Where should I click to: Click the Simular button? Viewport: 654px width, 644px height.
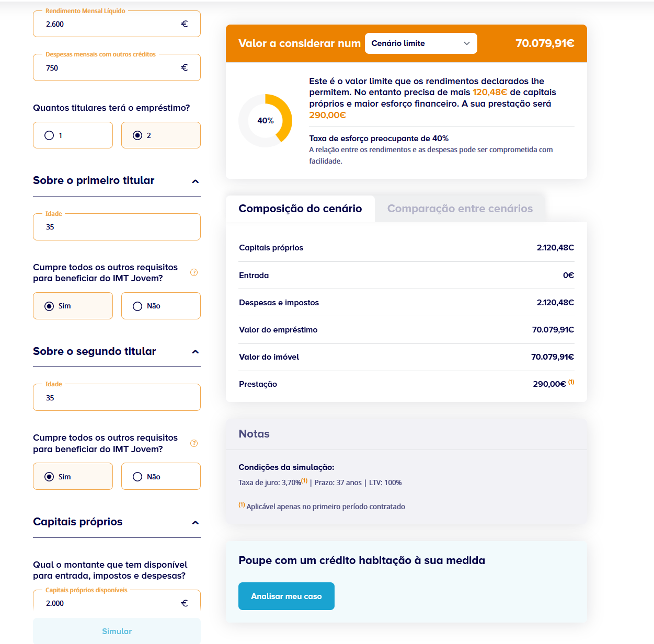click(117, 631)
